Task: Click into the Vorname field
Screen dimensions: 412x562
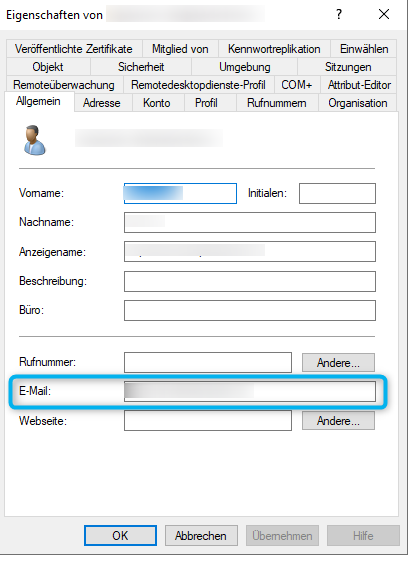Action: [180, 194]
